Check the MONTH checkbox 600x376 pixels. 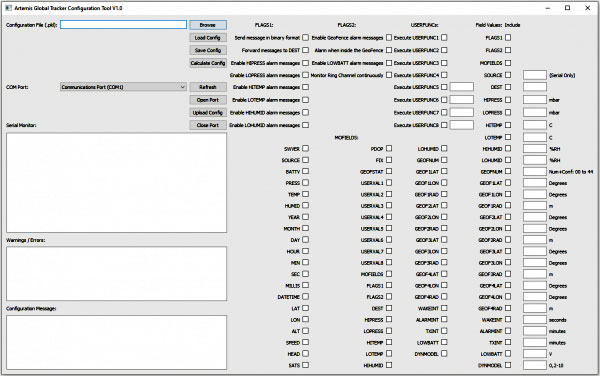pos(305,228)
